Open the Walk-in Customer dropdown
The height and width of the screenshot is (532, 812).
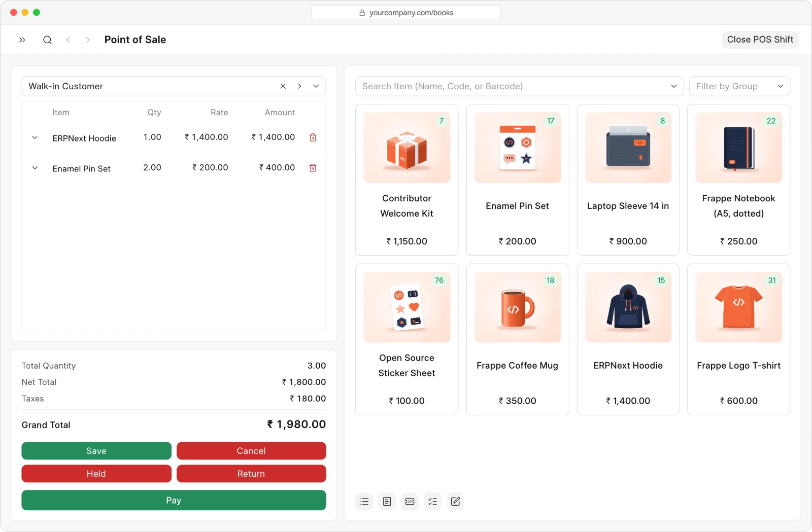(316, 86)
